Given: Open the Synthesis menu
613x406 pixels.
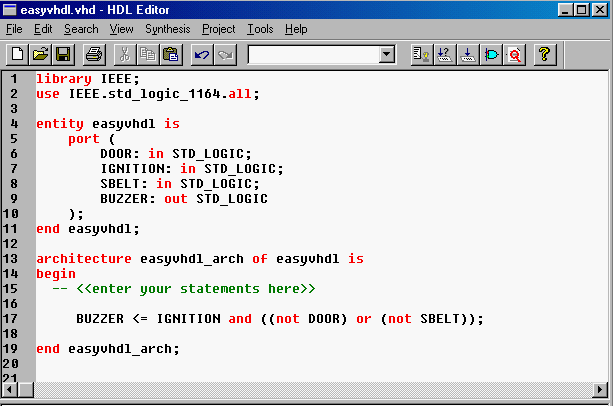Looking at the screenshot, I should (x=167, y=29).
